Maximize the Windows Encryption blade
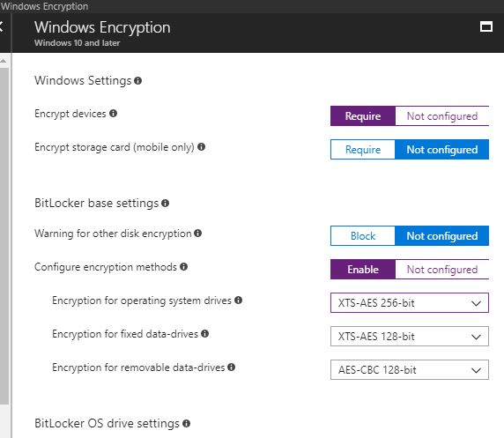504x438 pixels. click(x=486, y=26)
